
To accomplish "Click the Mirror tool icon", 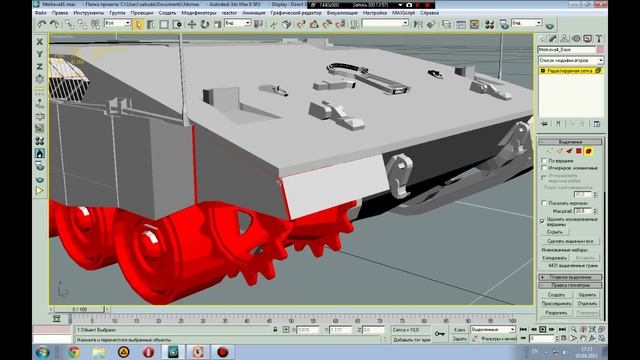I will click(418, 24).
